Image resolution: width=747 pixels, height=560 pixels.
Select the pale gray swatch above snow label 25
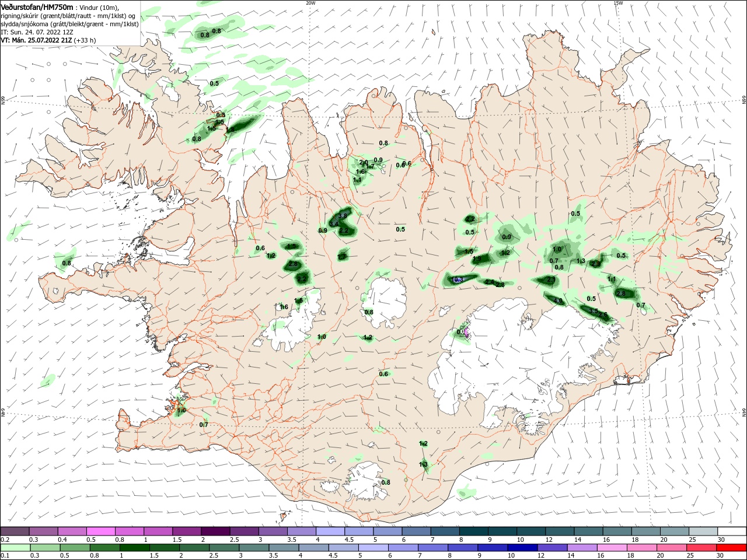tap(703, 531)
